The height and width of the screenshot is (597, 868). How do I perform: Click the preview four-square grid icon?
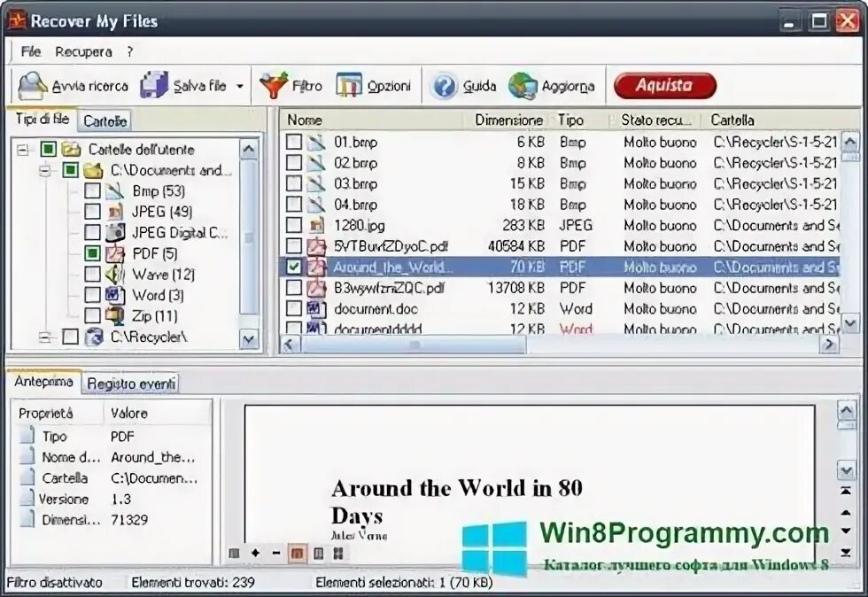[338, 553]
